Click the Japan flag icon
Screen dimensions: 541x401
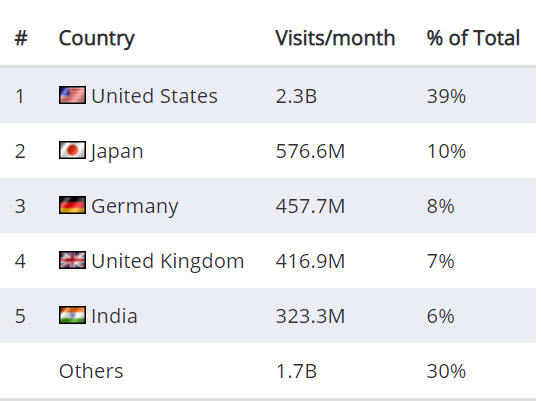tap(72, 150)
